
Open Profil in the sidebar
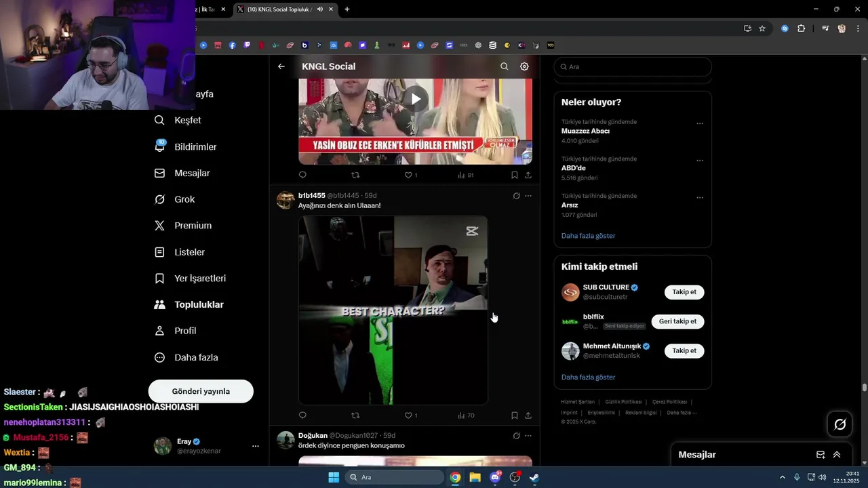(176, 331)
